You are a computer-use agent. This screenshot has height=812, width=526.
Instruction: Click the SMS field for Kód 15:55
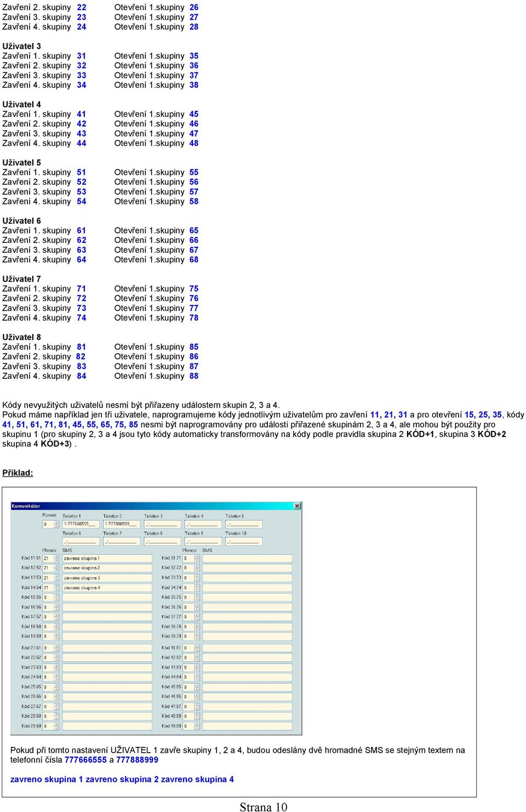(107, 598)
